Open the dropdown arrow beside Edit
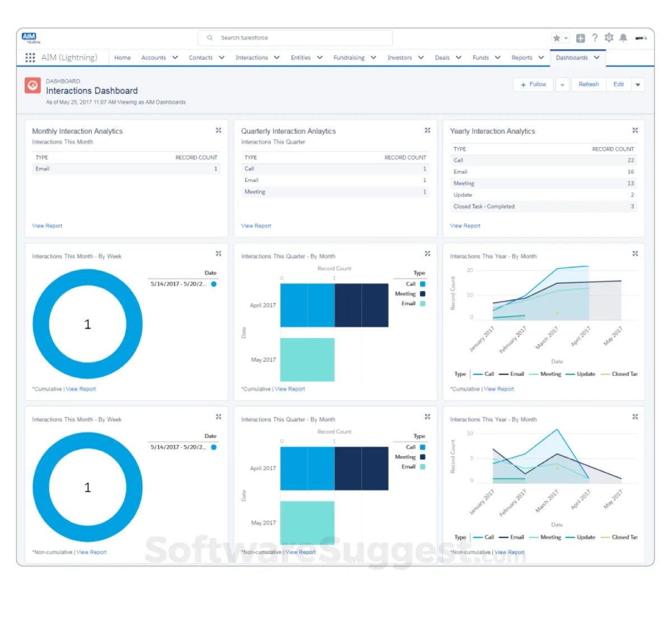672x619 pixels. pyautogui.click(x=638, y=85)
